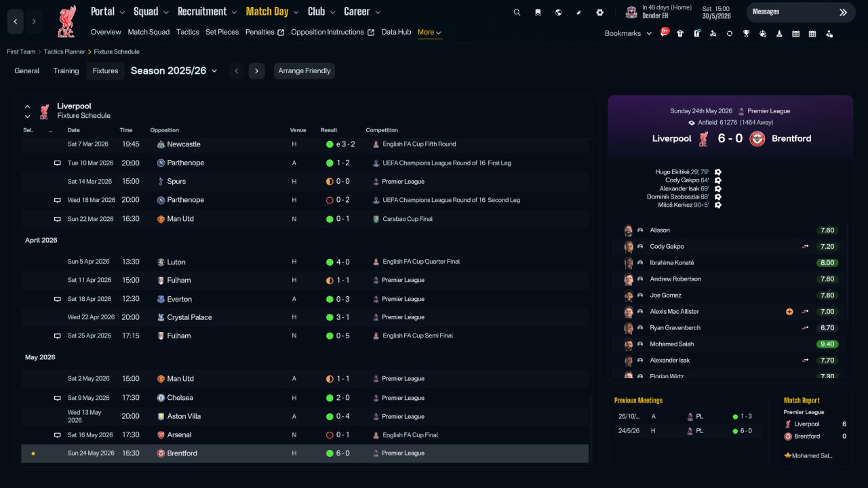Click the person shortcut icon at far right
Viewport: 868px width, 488px height.
click(x=829, y=33)
